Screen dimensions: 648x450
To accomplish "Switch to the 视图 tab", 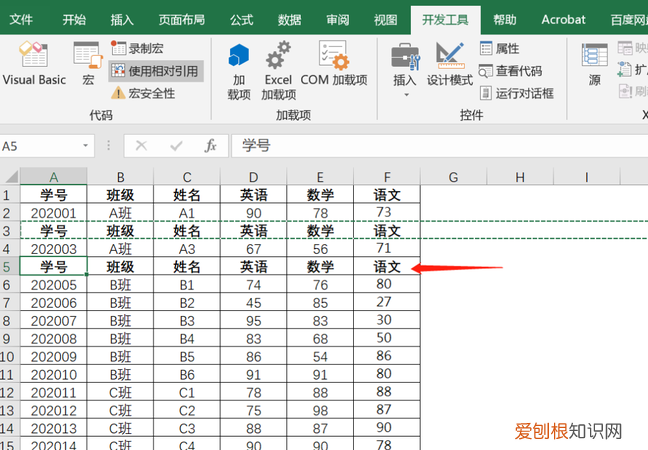I will 386,19.
